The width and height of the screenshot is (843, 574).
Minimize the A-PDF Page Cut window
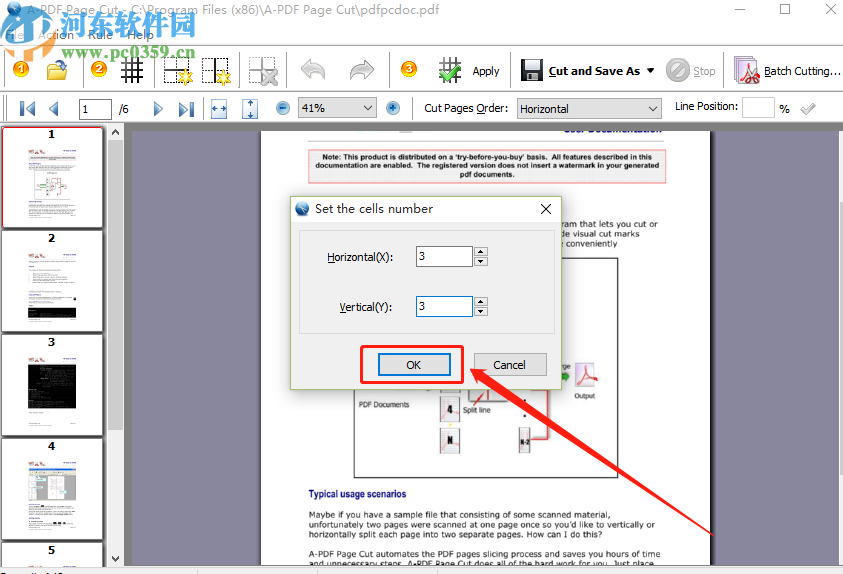point(740,9)
